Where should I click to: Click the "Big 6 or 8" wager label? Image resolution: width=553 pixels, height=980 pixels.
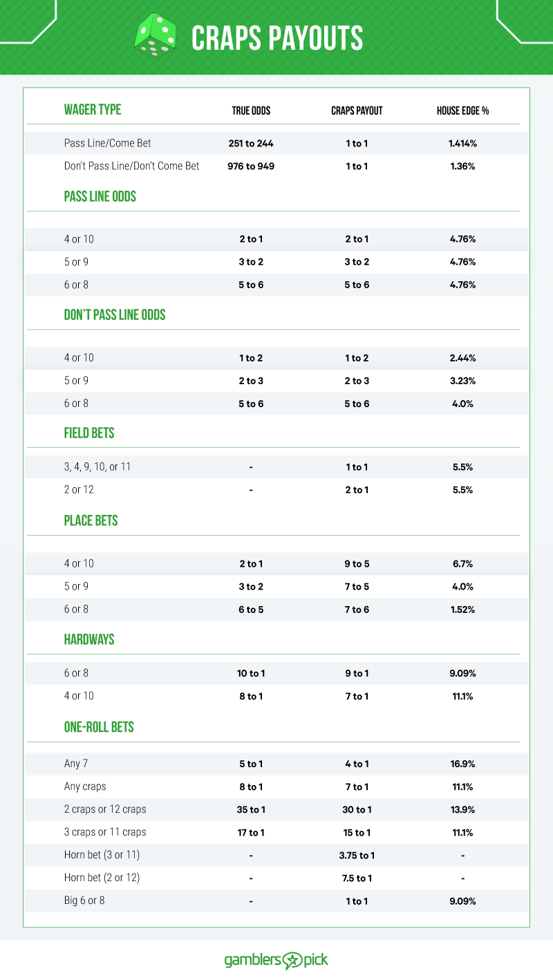click(x=84, y=901)
